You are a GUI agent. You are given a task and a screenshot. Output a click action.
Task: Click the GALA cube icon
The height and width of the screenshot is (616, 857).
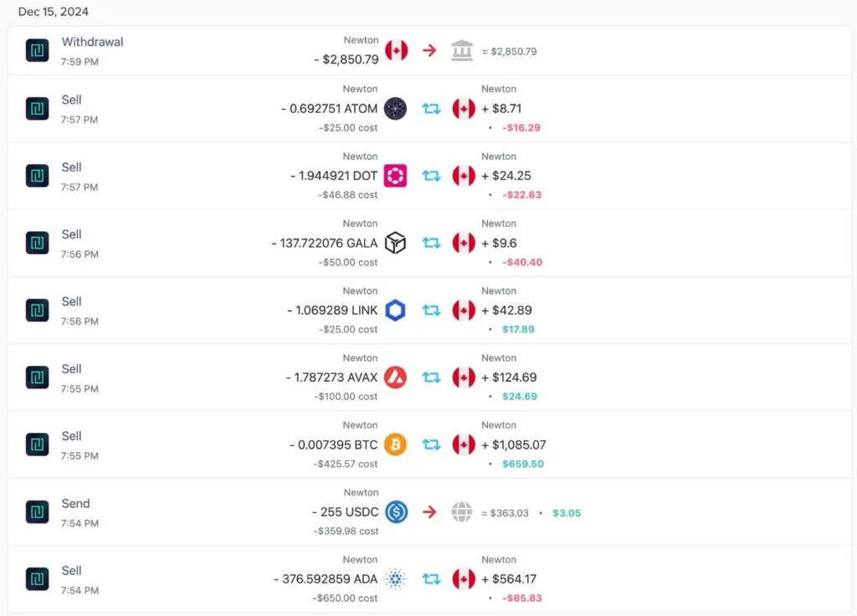click(396, 243)
